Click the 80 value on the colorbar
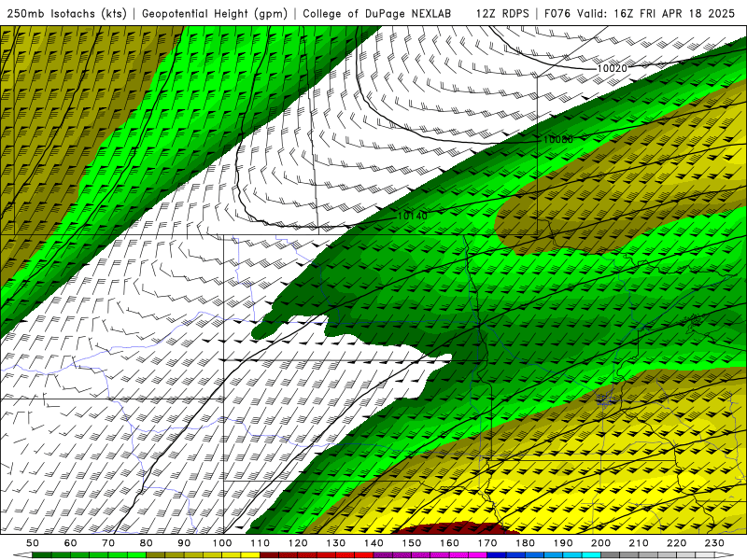Screen dimensions: 747x560 click(147, 543)
